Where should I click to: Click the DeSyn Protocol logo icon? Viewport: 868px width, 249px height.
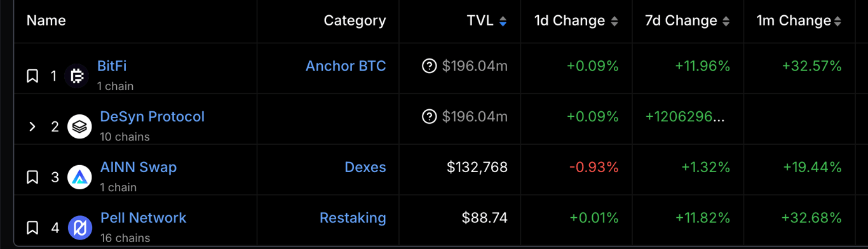pyautogui.click(x=79, y=126)
